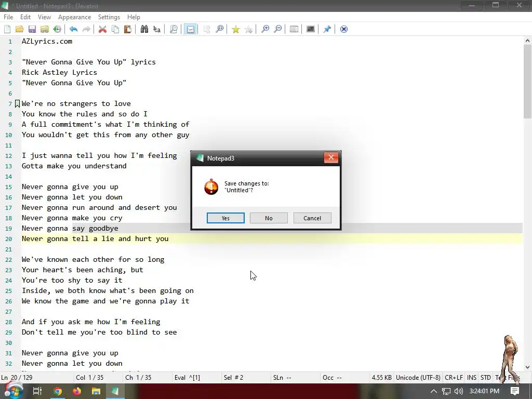Click the document window toolbar icon left of the console icon
The width and height of the screenshot is (532, 399).
294,29
